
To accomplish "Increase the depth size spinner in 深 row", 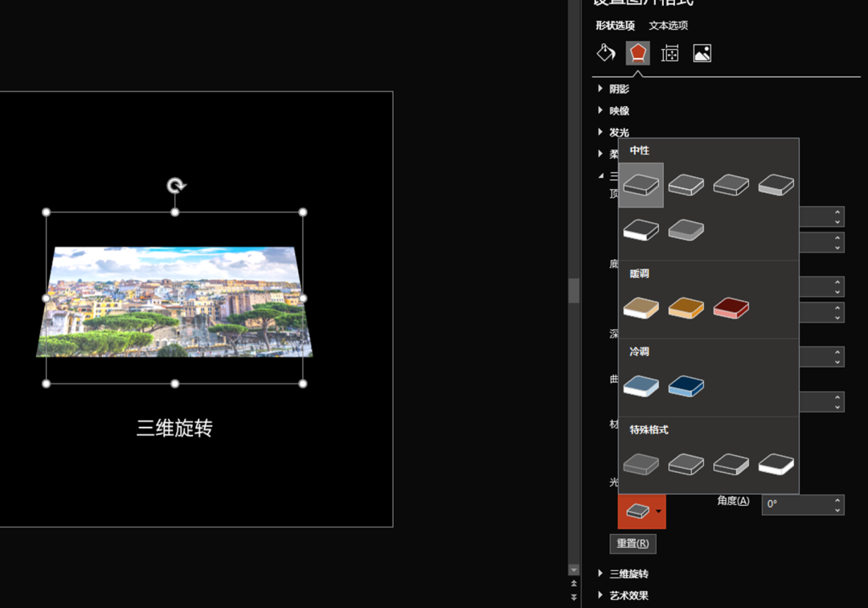I will [x=837, y=352].
